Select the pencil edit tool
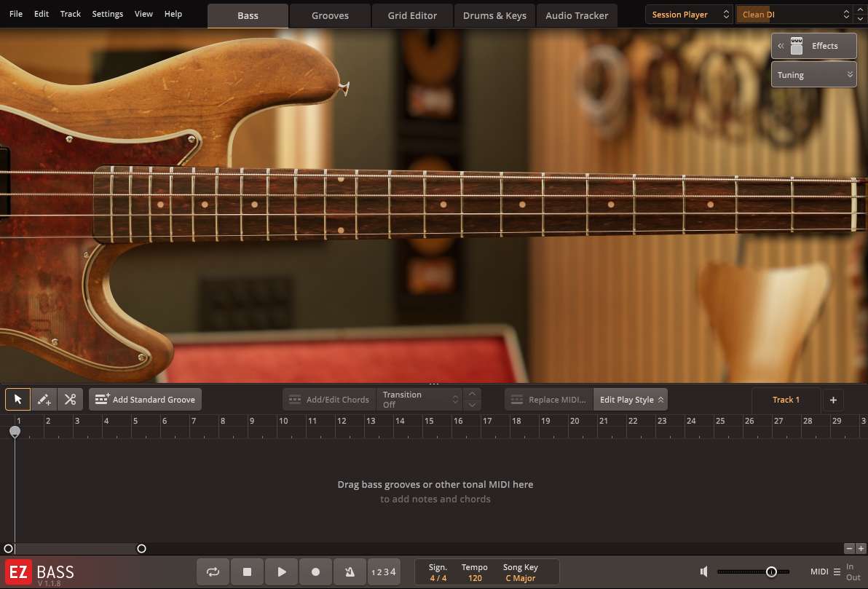The width and height of the screenshot is (868, 589). click(x=44, y=399)
